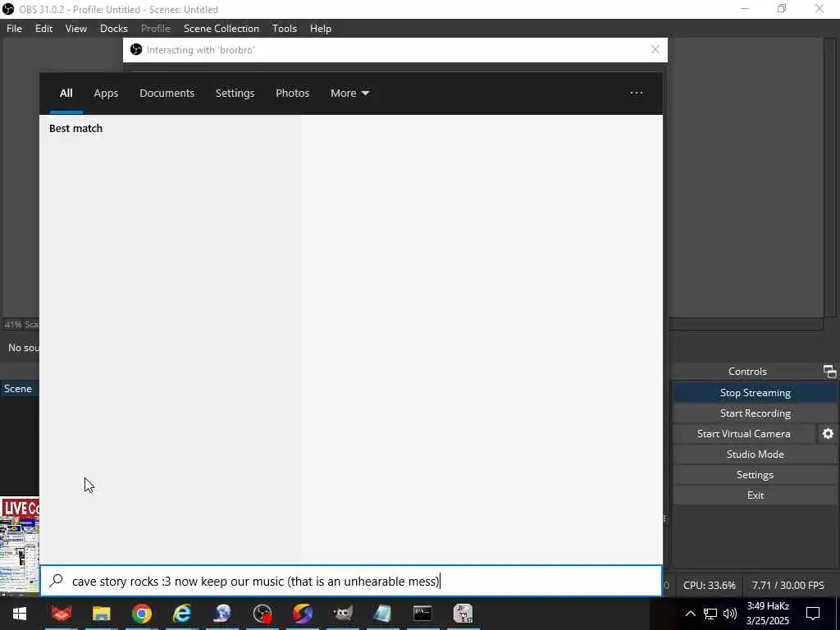Open the Action Center notifications icon

pyautogui.click(x=813, y=614)
